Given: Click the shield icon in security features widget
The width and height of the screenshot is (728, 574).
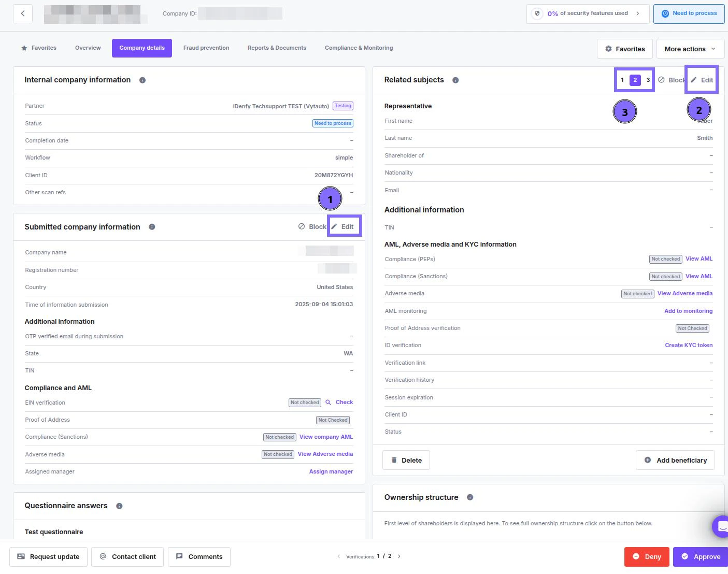Looking at the screenshot, I should click(x=537, y=13).
